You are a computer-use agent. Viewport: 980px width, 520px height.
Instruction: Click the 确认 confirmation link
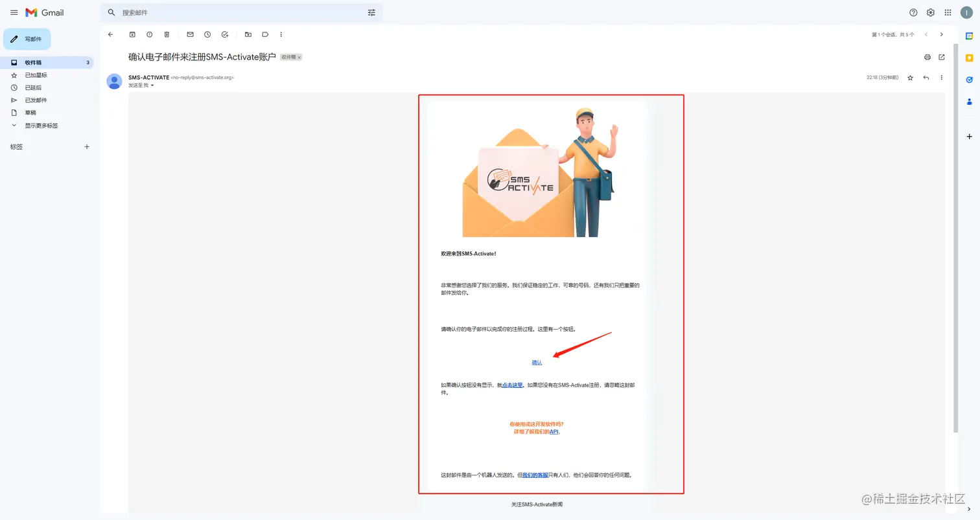[537, 363]
